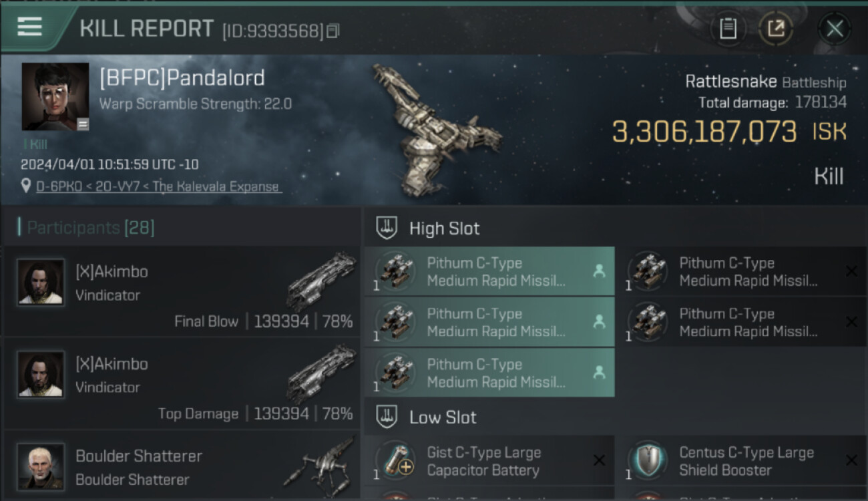Select the Gist C-Type Large Capacitor Battery
The width and height of the screenshot is (868, 501).
click(489, 460)
